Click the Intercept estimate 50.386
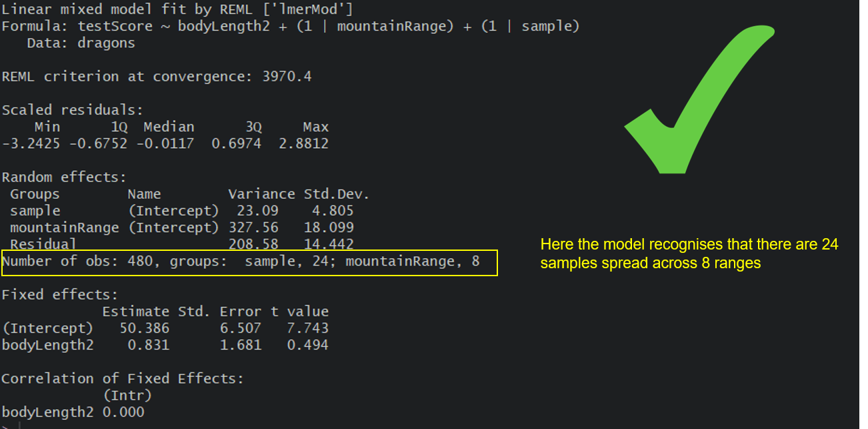 [144, 328]
